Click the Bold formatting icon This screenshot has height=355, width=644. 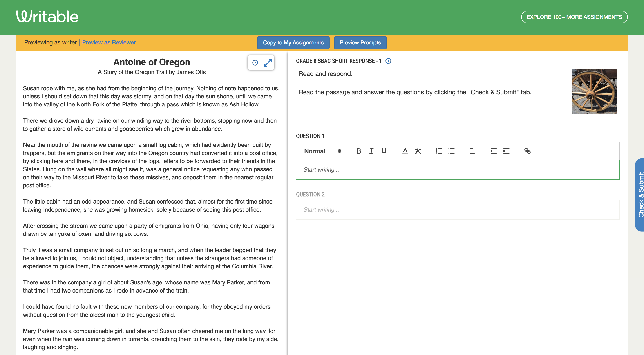click(358, 150)
